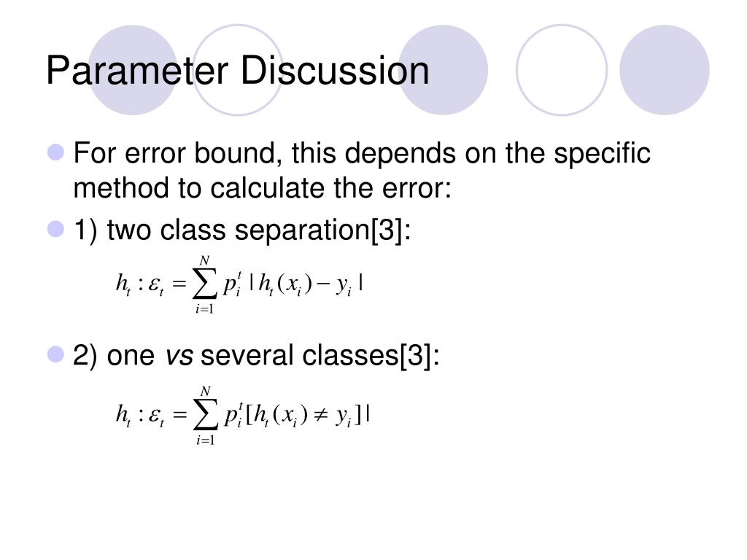Click the bullet dot beside 'one vs several classes'
Image resolution: width=747 pixels, height=560 pixels.
click(55, 354)
